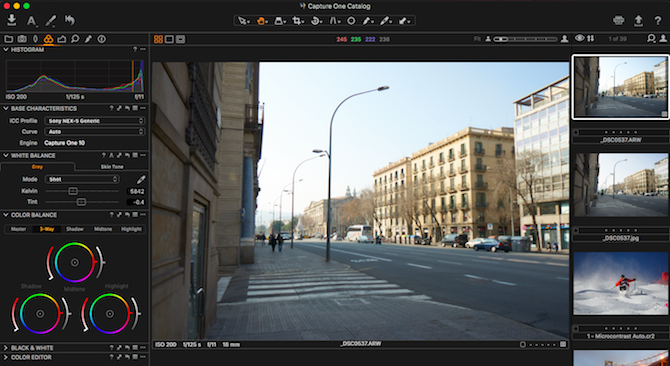The image size is (670, 366).
Task: Select the Midtone color balance mode
Action: coord(103,229)
